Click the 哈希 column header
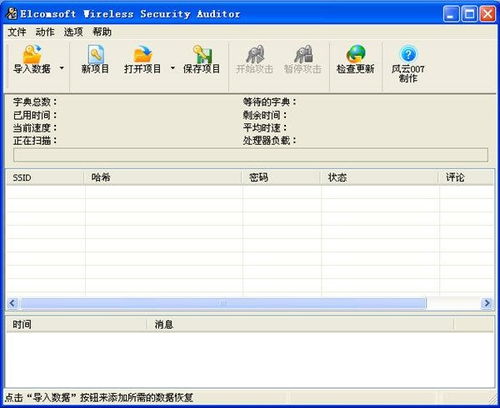This screenshot has height=408, width=500. [x=163, y=177]
